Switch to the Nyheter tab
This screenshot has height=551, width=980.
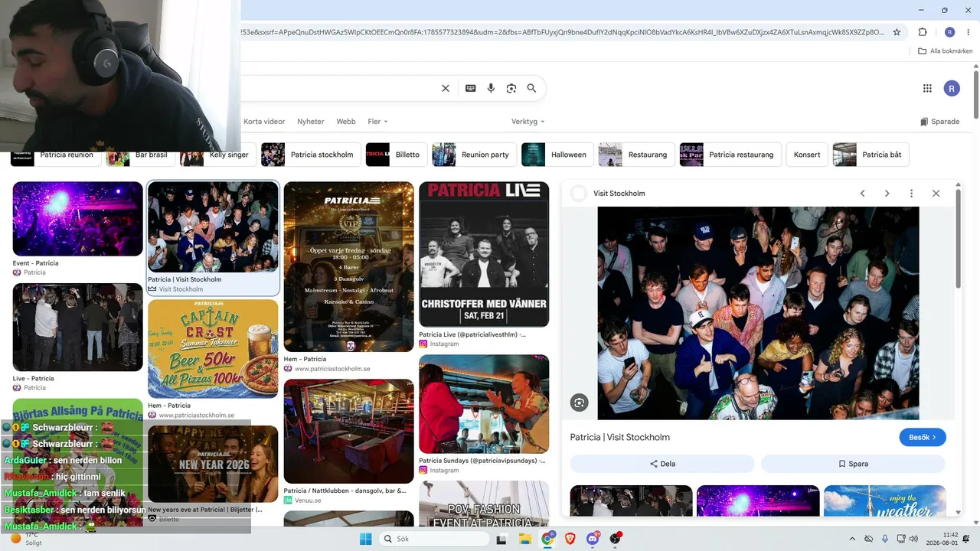(x=311, y=122)
